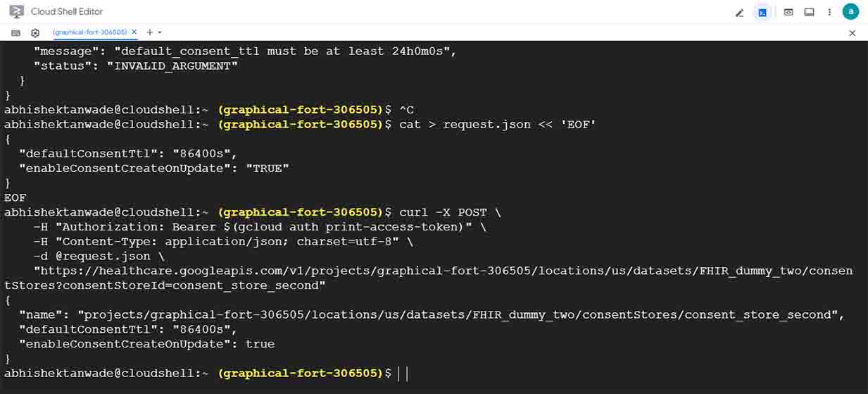Open the Editor with the pencil icon

(x=740, y=13)
